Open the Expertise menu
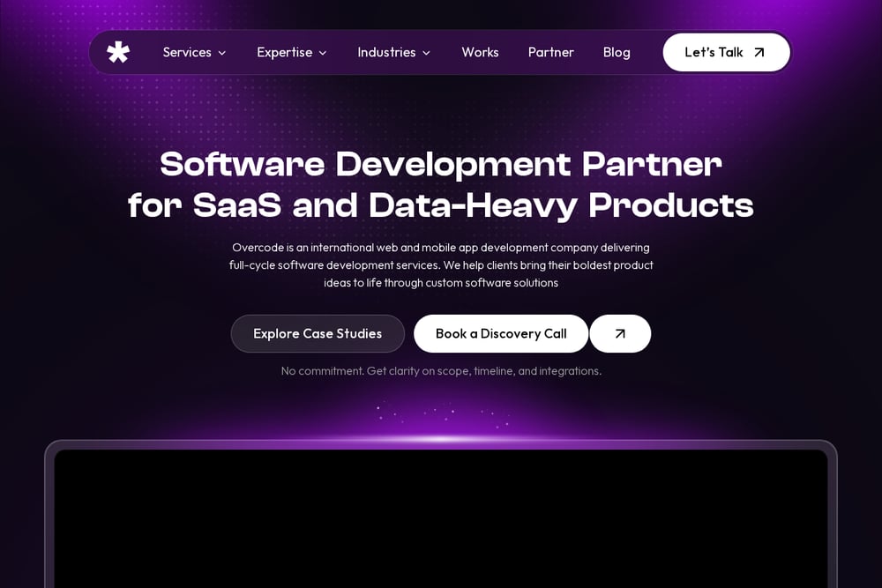The height and width of the screenshot is (588, 882). (x=291, y=52)
